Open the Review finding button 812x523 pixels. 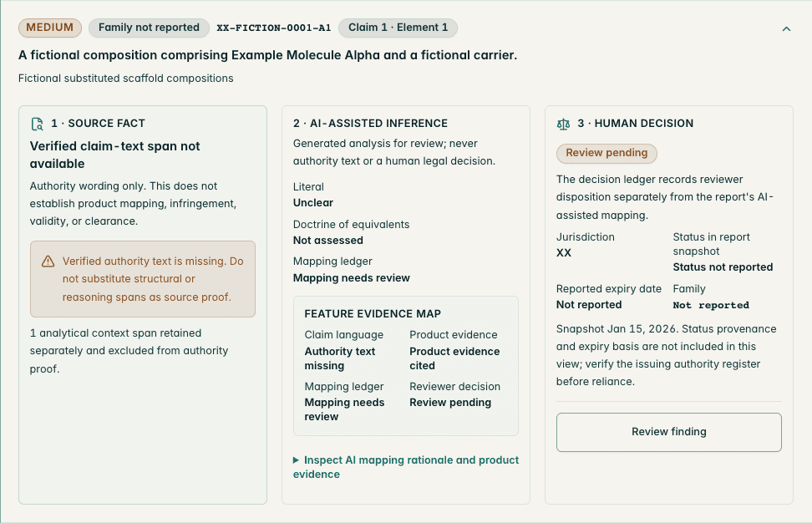[668, 432]
